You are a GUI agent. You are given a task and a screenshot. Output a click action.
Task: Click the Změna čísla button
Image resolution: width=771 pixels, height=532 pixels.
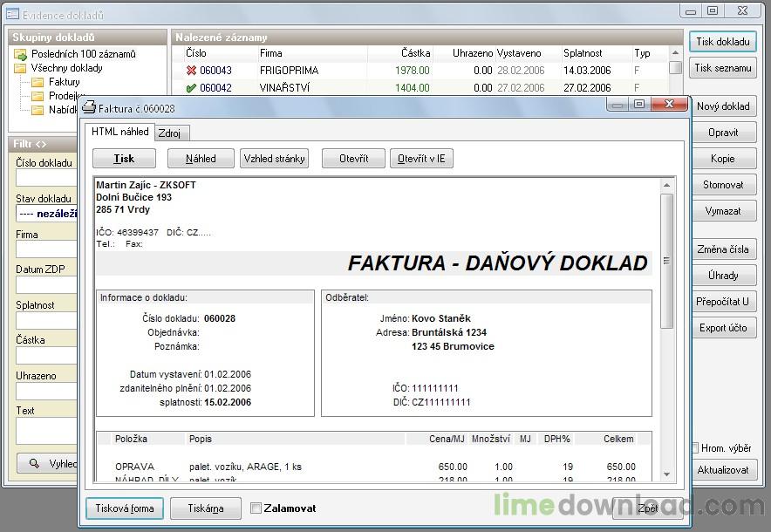pos(723,249)
